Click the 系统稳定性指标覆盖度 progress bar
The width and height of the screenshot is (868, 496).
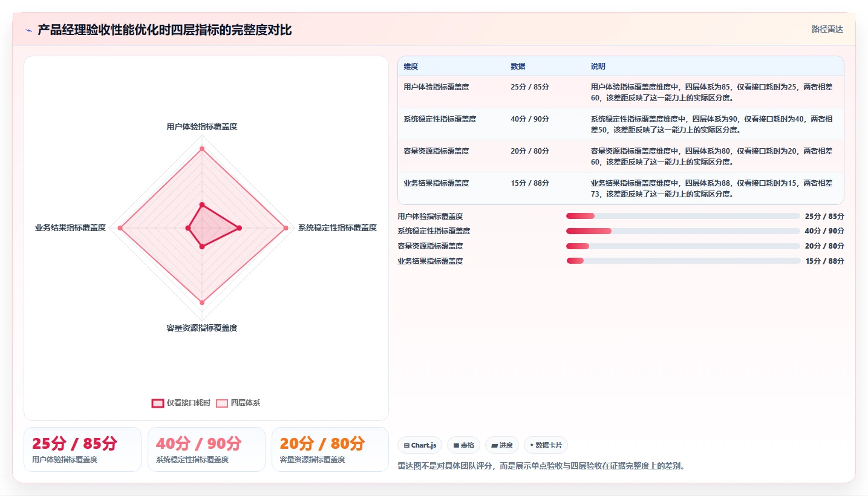[x=683, y=231]
